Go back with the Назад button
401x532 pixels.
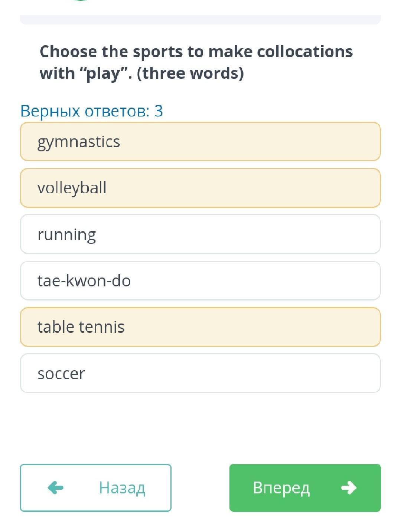(96, 487)
